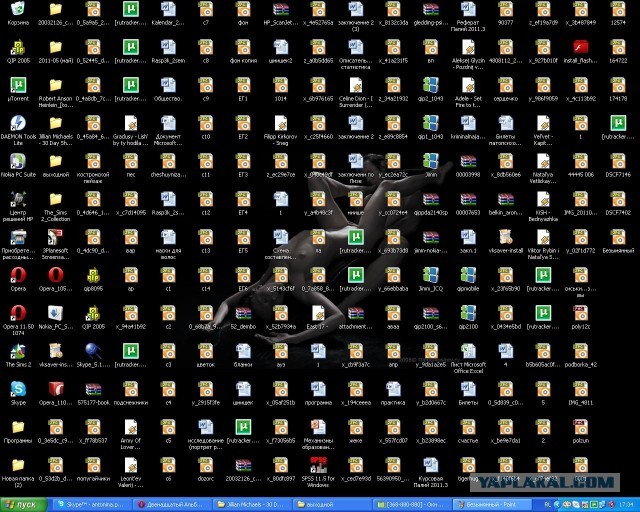
Task: Switch to Jillian Michaels folder taskbar button
Action: click(253, 505)
